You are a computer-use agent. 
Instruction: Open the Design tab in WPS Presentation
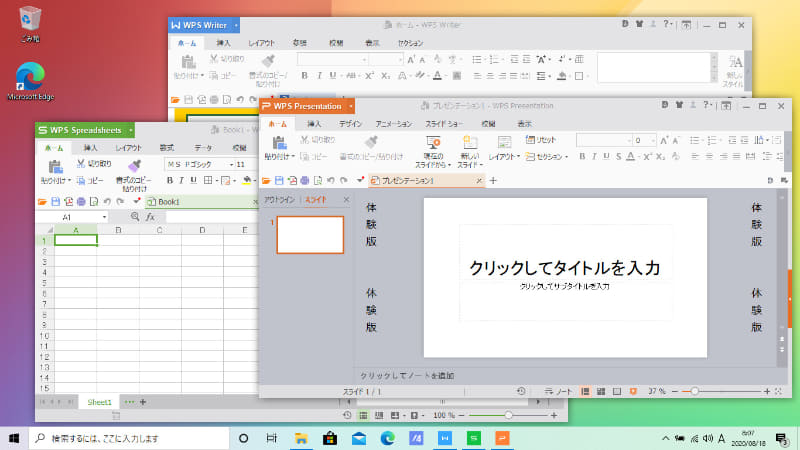tap(350, 124)
